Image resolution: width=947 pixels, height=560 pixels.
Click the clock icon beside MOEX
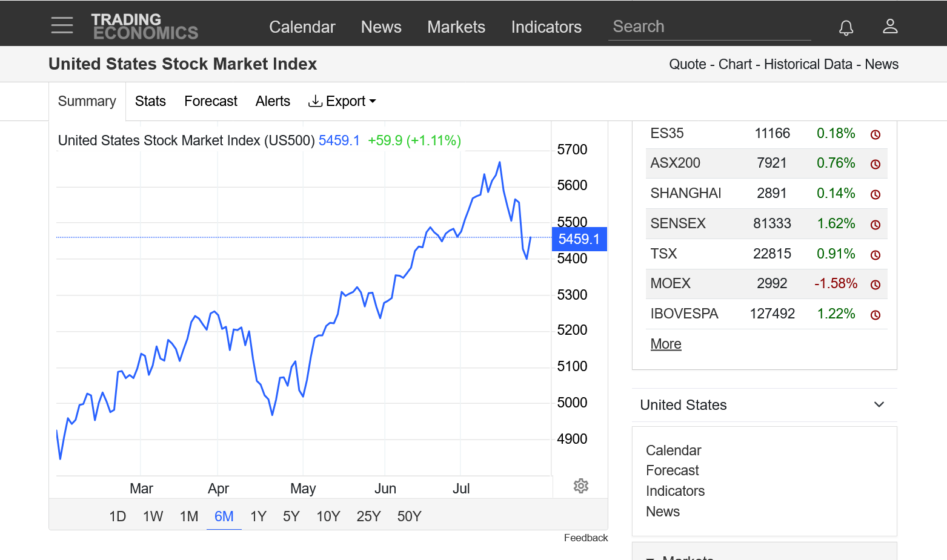875,285
